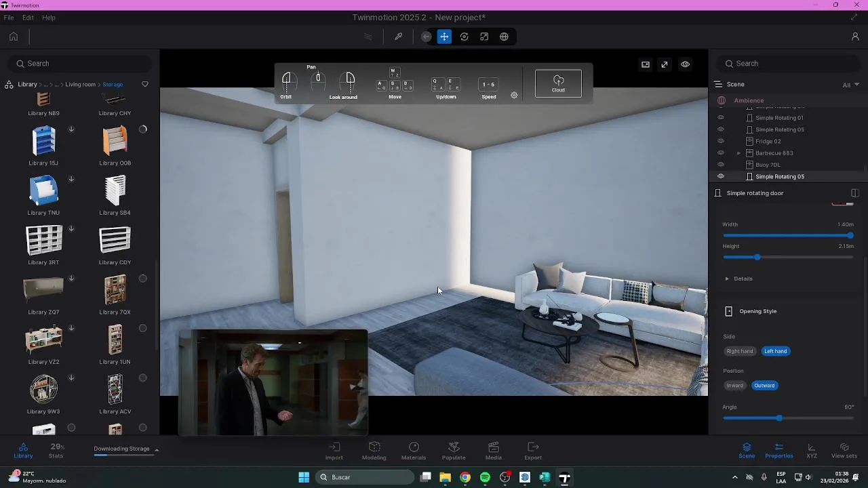Image resolution: width=868 pixels, height=488 pixels.
Task: Set door side to Right hand
Action: tap(740, 351)
